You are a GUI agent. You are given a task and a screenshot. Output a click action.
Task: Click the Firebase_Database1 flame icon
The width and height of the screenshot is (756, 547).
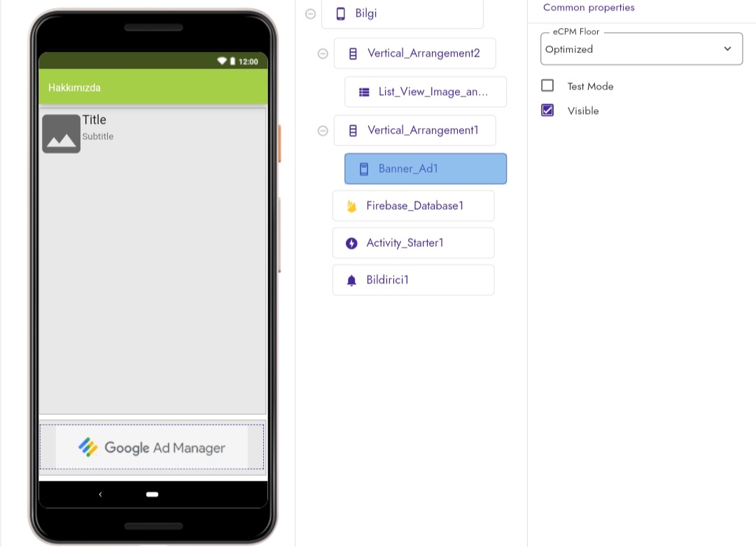[x=351, y=206]
